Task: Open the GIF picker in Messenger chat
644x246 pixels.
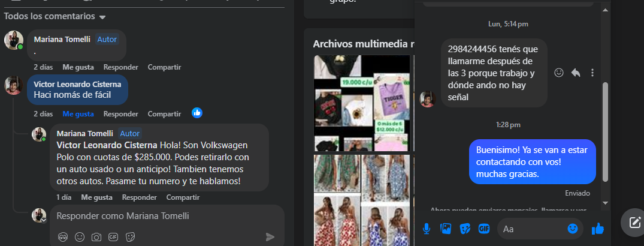Action: point(483,229)
